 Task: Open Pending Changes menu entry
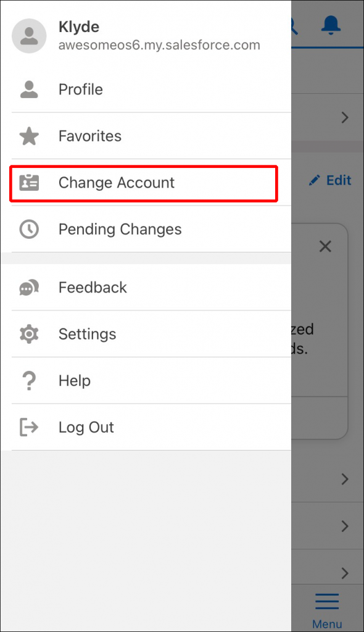pos(120,229)
